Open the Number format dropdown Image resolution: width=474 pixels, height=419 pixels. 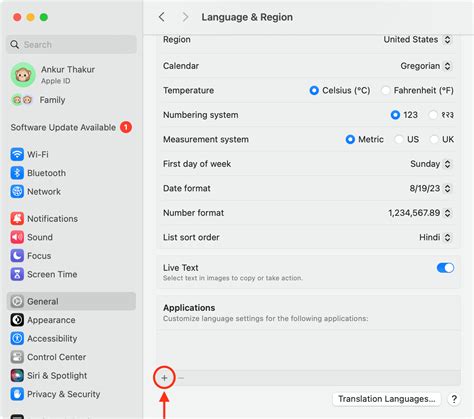(420, 213)
